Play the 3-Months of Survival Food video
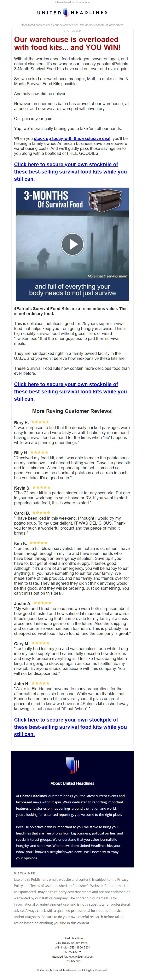 click(72, 244)
